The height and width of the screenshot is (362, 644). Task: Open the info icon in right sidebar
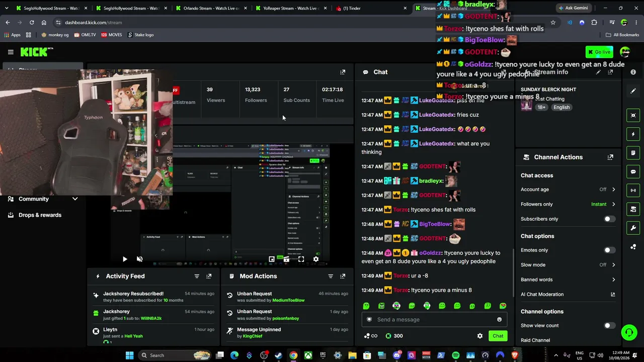coord(633,72)
